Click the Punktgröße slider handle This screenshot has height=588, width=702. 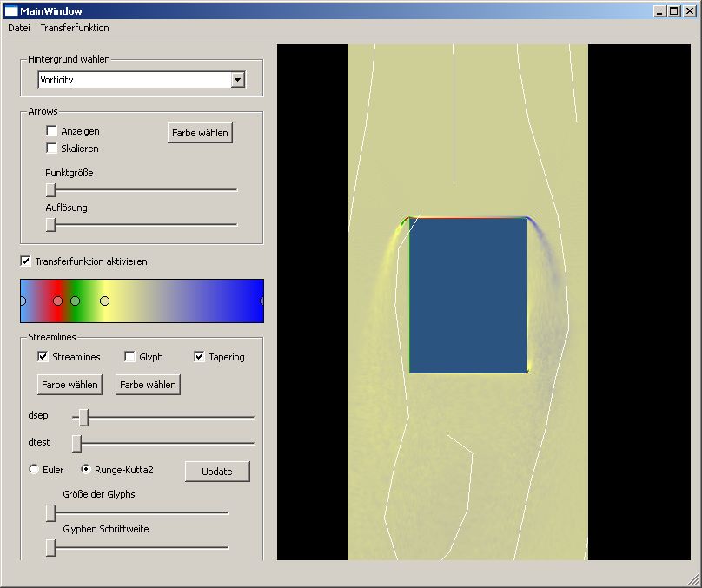[x=50, y=189]
